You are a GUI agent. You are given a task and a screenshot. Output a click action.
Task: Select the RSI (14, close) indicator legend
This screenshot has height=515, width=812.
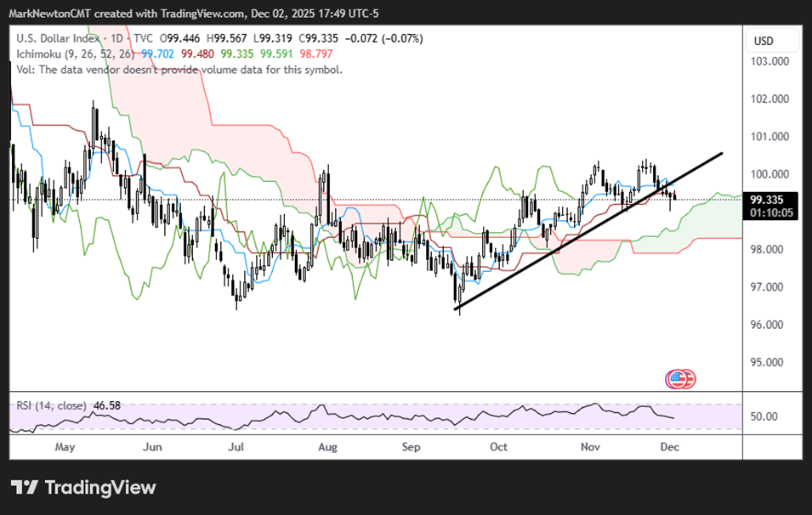click(x=50, y=405)
